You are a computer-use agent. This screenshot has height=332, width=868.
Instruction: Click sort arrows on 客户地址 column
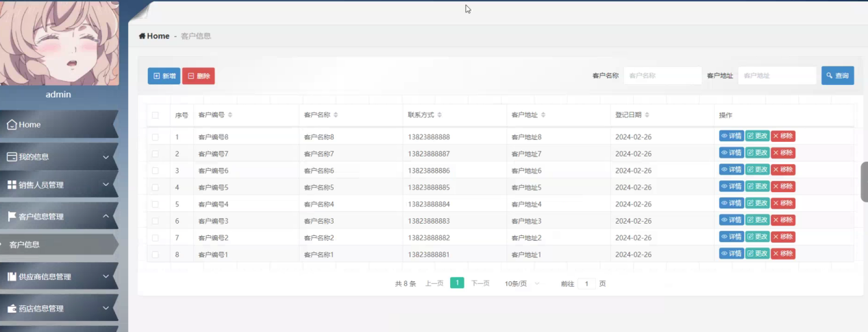(543, 115)
